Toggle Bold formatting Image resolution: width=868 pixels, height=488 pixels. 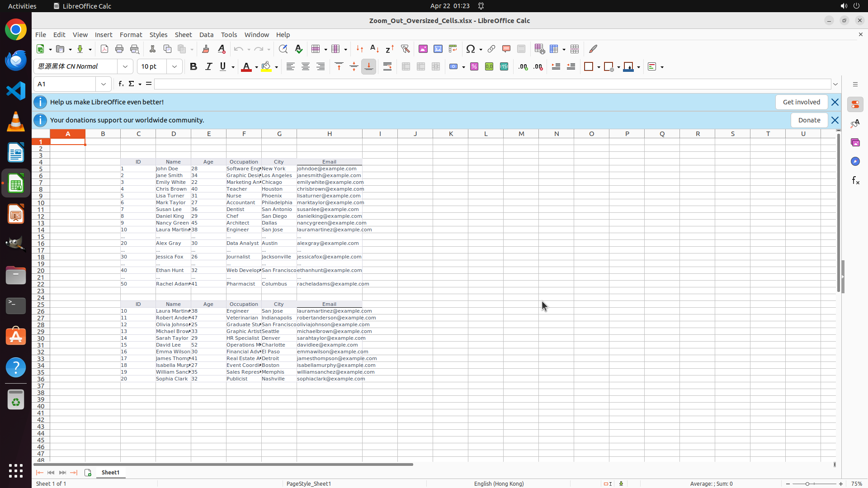click(x=193, y=67)
